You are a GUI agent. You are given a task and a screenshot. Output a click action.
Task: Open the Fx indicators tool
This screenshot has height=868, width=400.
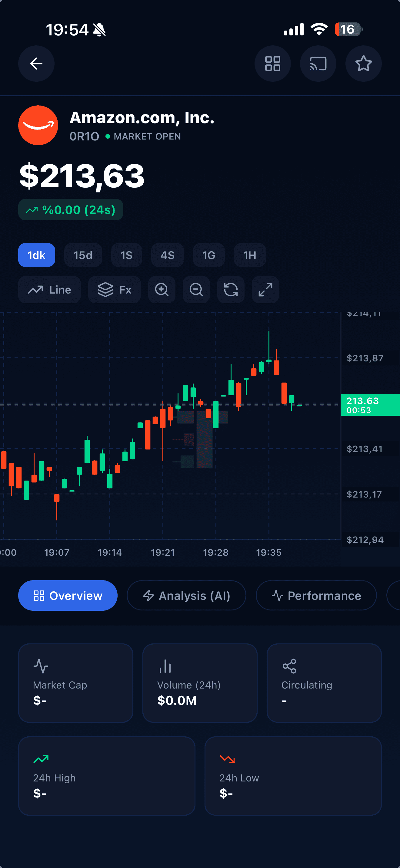114,290
